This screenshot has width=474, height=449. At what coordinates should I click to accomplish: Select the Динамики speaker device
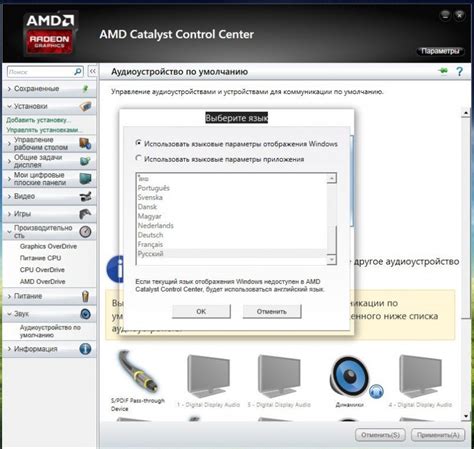tap(349, 376)
